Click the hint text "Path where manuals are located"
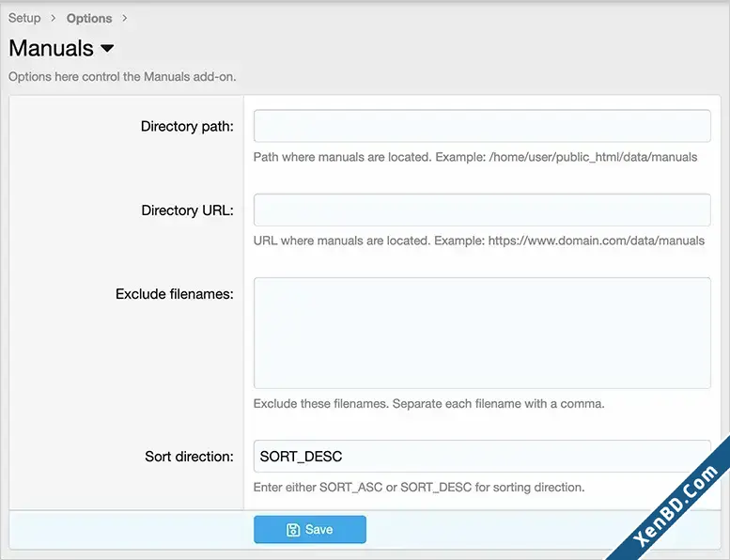The height and width of the screenshot is (560, 730). click(x=342, y=157)
